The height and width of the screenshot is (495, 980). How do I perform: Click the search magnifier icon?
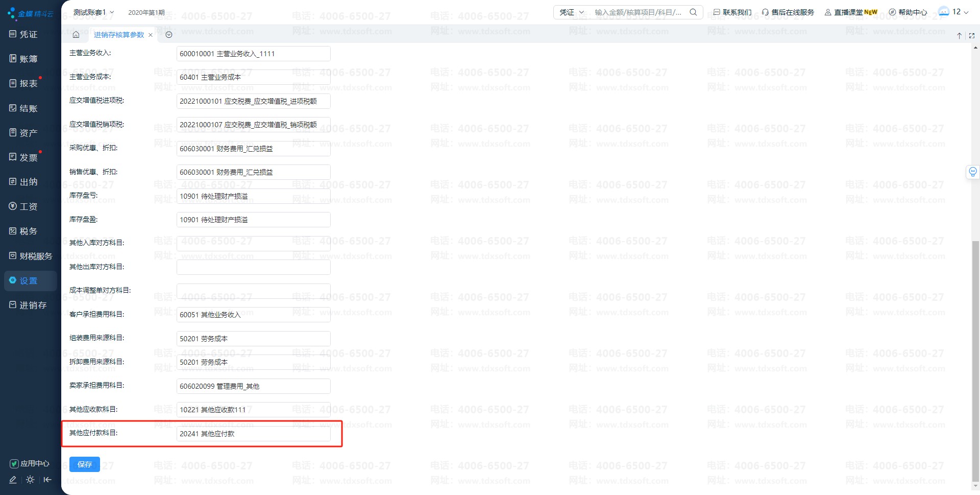click(x=693, y=12)
